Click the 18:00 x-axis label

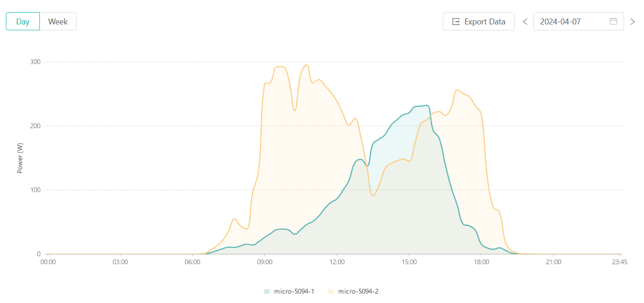click(x=481, y=262)
